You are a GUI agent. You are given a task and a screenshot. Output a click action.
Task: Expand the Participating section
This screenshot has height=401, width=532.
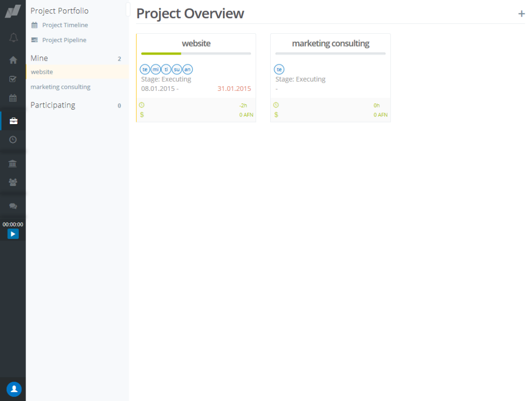(x=53, y=105)
